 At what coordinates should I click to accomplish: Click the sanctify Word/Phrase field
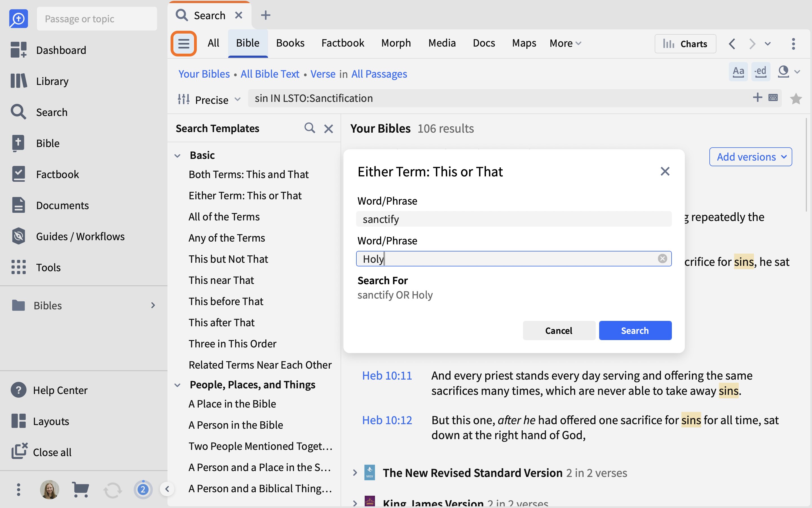(x=514, y=219)
